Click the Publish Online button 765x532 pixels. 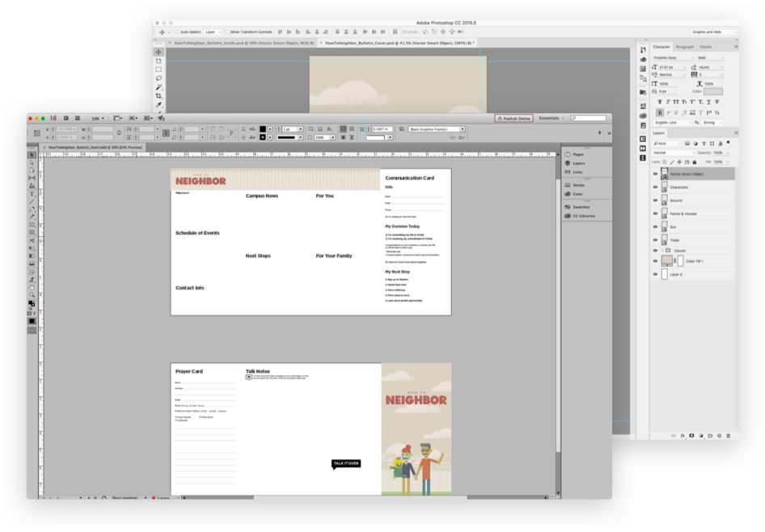514,118
